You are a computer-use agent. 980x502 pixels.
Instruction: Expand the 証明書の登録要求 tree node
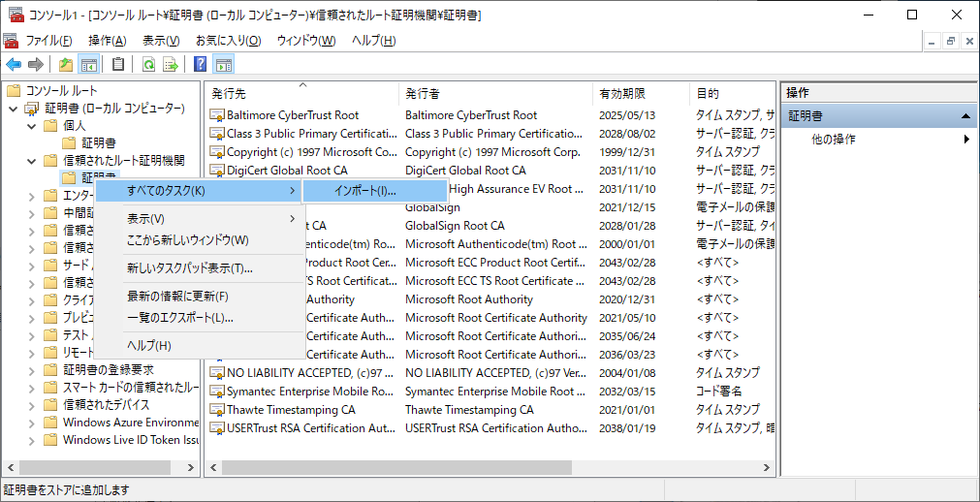coord(32,370)
